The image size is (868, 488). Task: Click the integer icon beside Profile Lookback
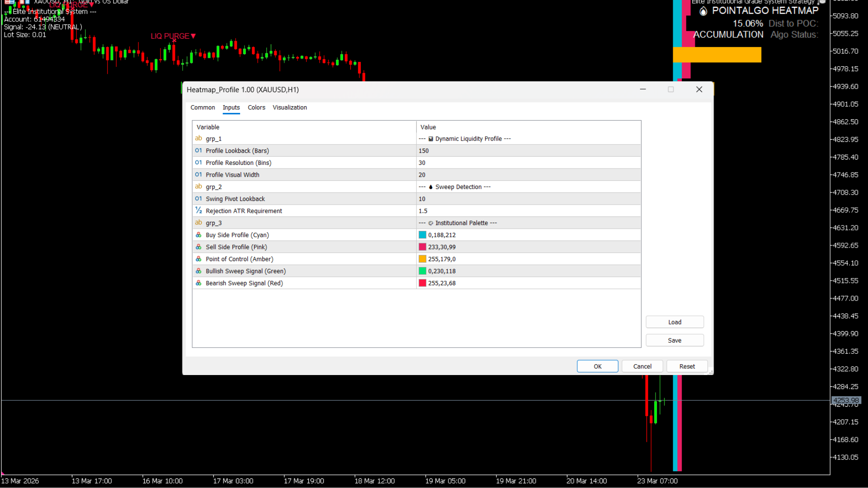point(198,150)
